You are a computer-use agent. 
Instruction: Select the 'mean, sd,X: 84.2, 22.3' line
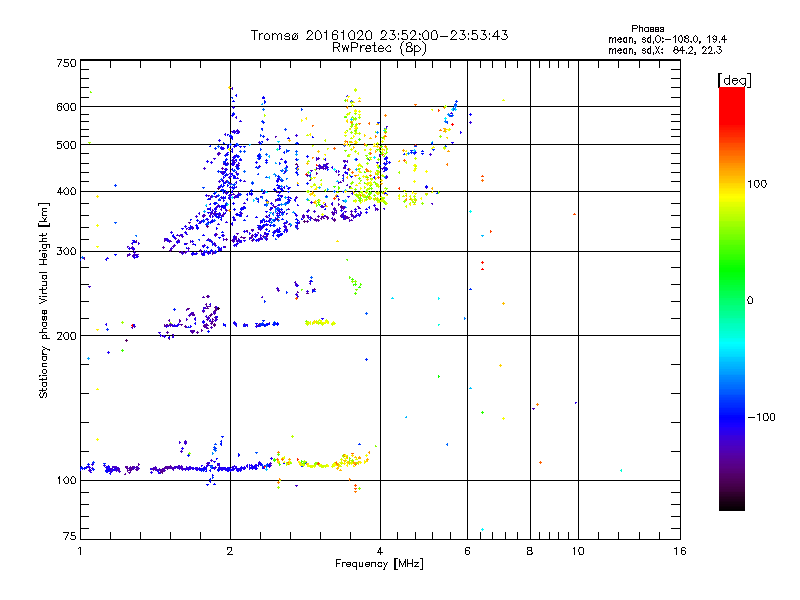click(665, 50)
